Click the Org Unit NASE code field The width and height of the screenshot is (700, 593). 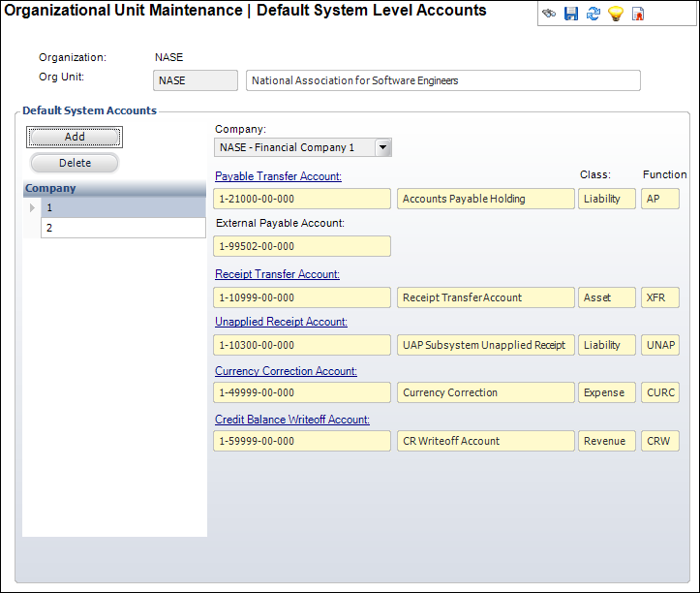point(195,80)
